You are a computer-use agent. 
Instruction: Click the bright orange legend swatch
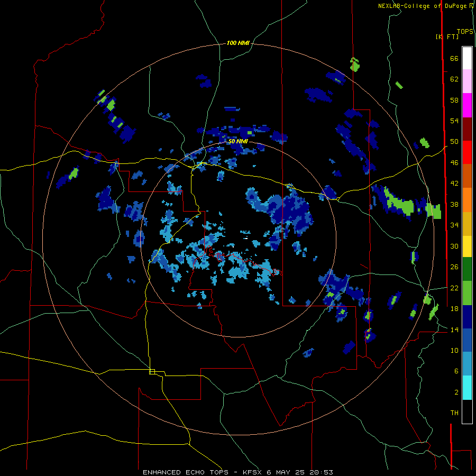tap(467, 200)
